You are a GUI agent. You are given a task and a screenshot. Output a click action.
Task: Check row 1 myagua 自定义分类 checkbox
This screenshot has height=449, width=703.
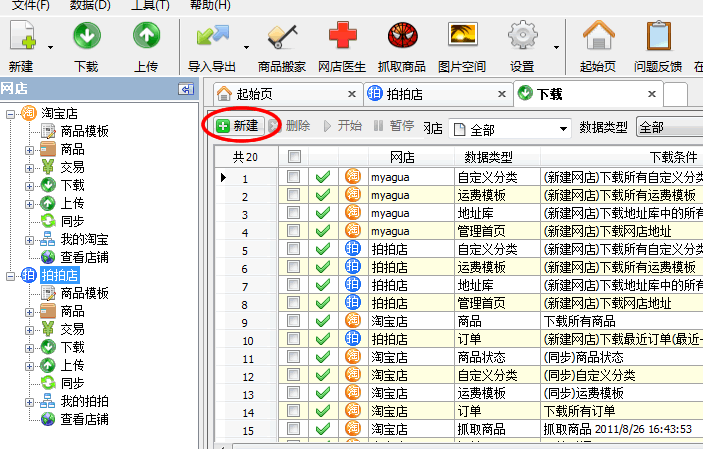(x=294, y=177)
